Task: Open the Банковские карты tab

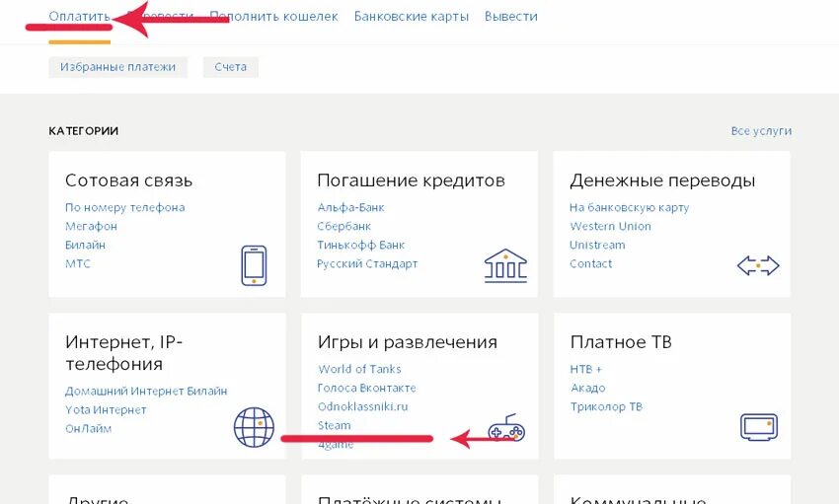Action: pos(411,17)
